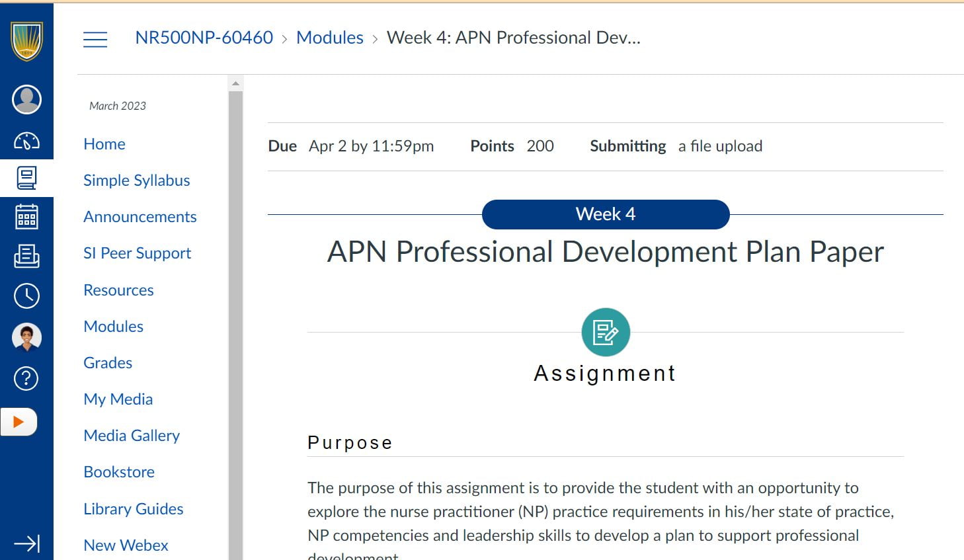Open SI Peer Support in course menu

pos(137,253)
